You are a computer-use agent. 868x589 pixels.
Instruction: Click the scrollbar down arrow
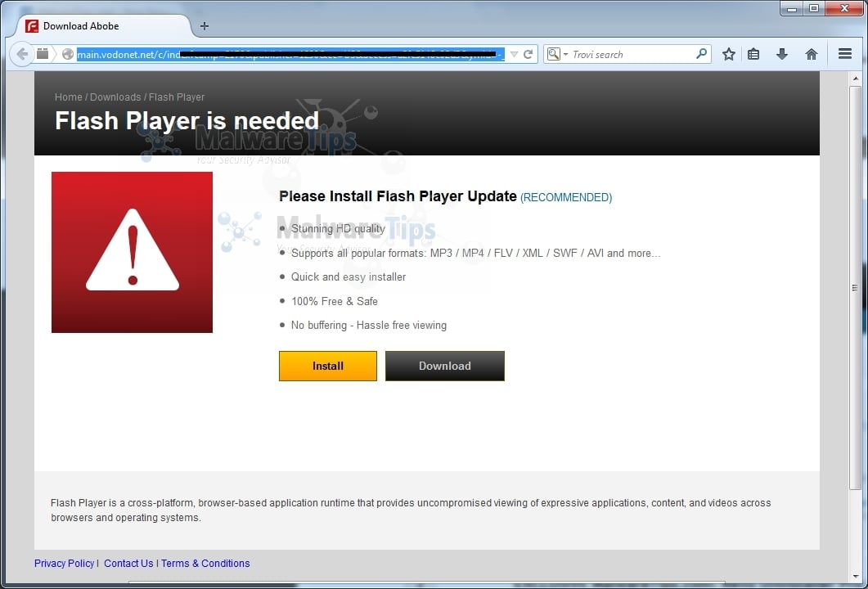pos(855,576)
